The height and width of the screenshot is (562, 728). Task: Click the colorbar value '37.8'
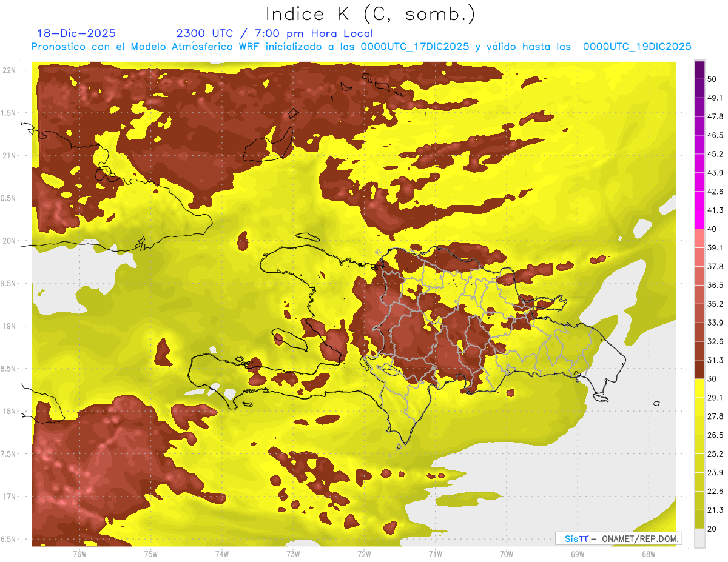coord(715,267)
